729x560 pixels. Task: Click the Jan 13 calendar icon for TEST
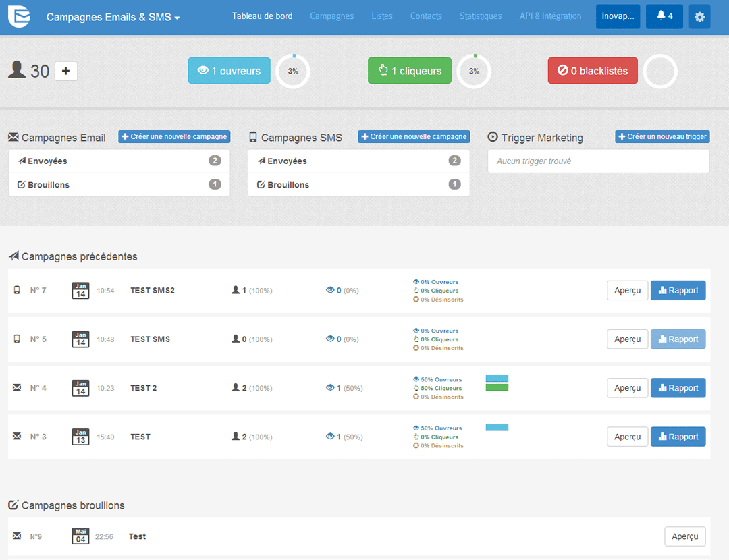coord(80,437)
